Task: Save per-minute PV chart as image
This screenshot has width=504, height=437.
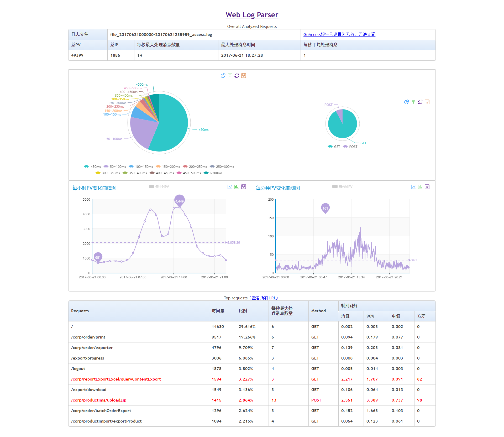Action: [427, 187]
